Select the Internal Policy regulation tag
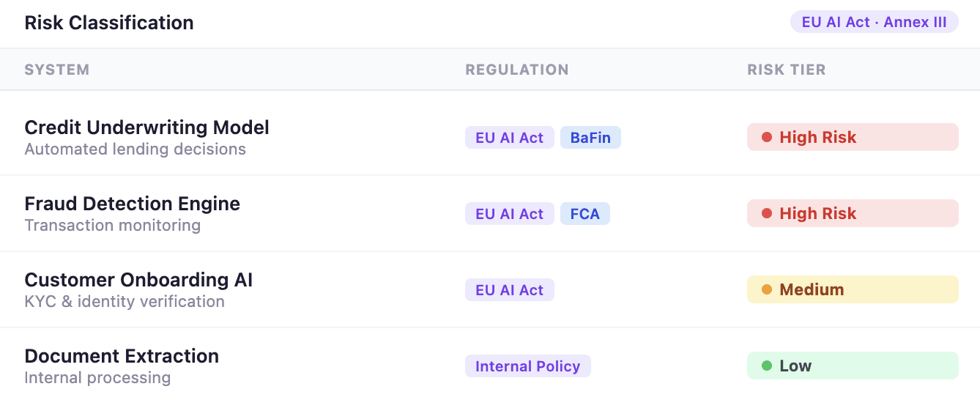Viewport: 980px width, 400px height. (527, 366)
